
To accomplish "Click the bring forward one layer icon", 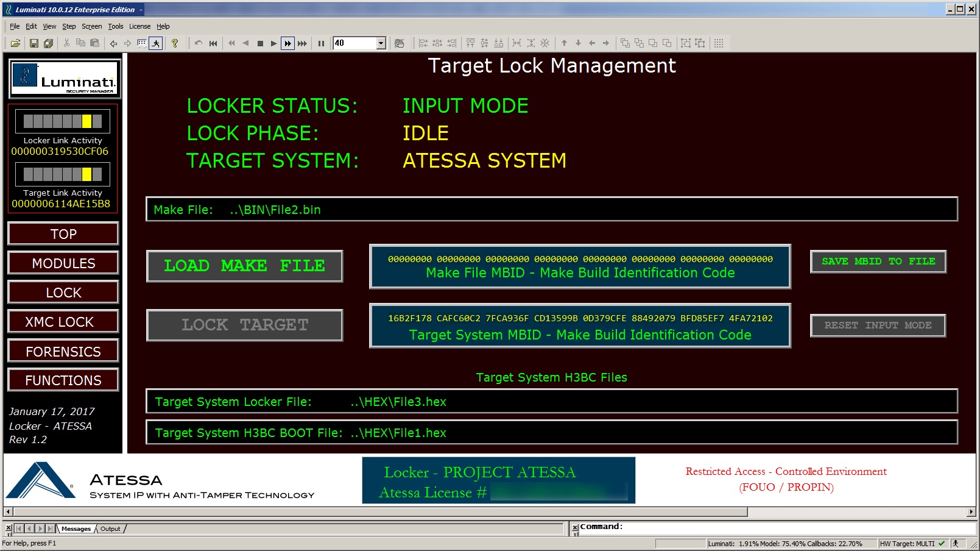I will [x=653, y=43].
